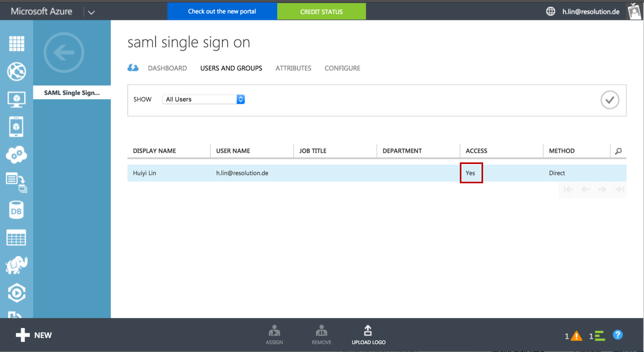The width and height of the screenshot is (644, 352).
Task: Open the warning notifications indicator
Action: [x=573, y=336]
